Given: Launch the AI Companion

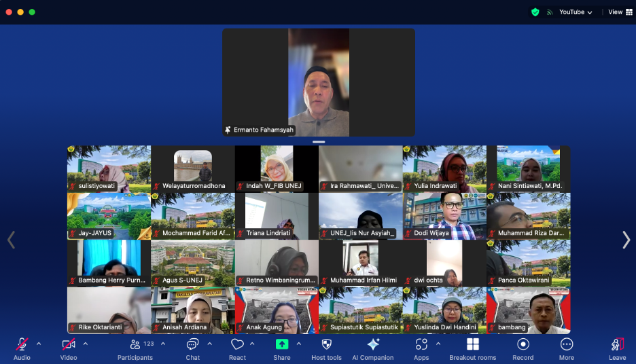Looking at the screenshot, I should click(372, 348).
